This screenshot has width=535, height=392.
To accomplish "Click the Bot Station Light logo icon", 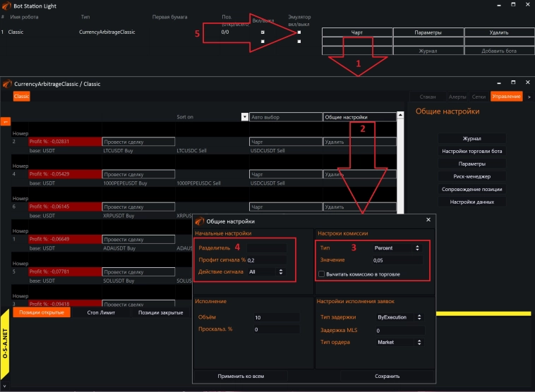I will [x=6, y=6].
